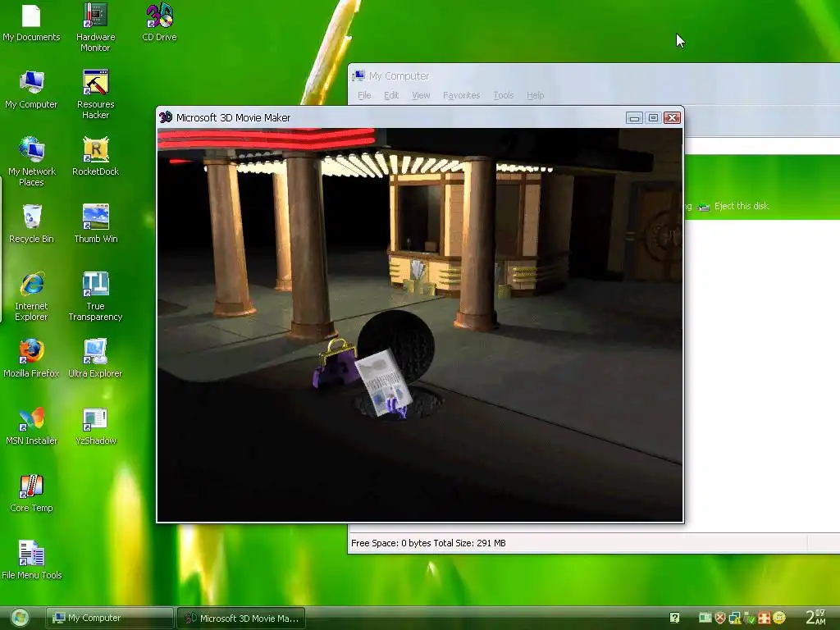Select the MSN Installer desktop icon
Screen dimensions: 840x630
point(32,426)
